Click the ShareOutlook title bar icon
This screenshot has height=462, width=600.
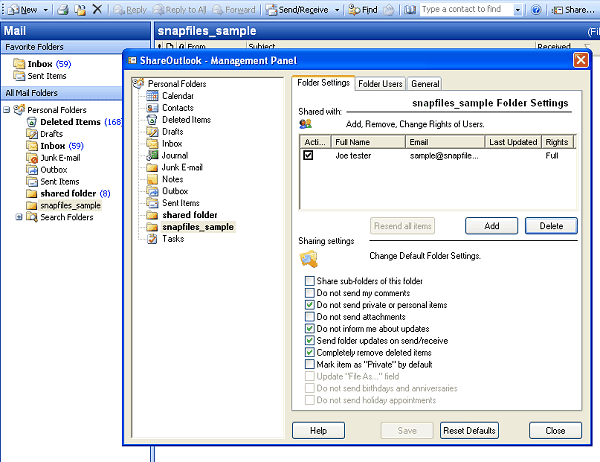coord(132,60)
